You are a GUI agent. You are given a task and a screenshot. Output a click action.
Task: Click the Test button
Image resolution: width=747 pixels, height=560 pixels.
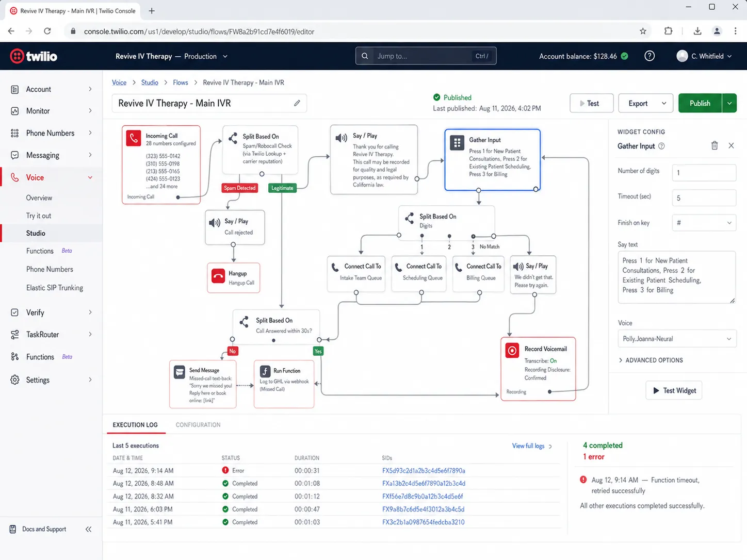coord(592,103)
